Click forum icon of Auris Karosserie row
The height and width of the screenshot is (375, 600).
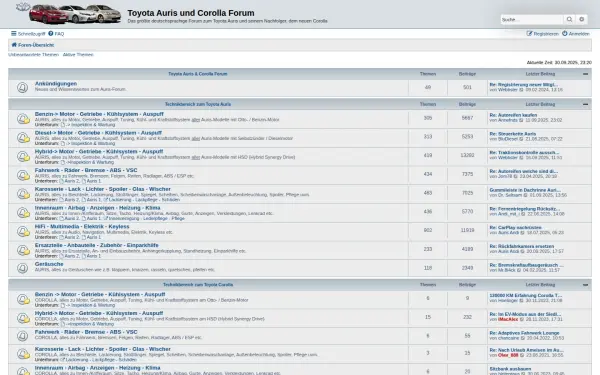23,194
